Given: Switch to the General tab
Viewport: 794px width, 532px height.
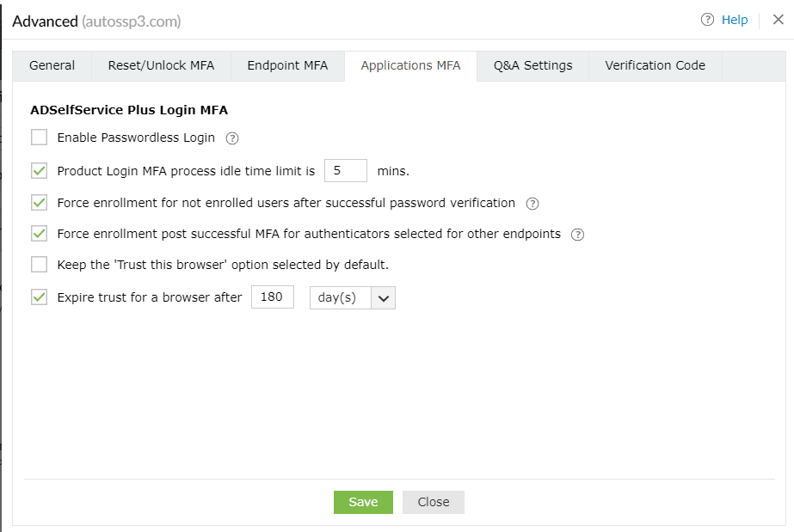Looking at the screenshot, I should (x=52, y=65).
